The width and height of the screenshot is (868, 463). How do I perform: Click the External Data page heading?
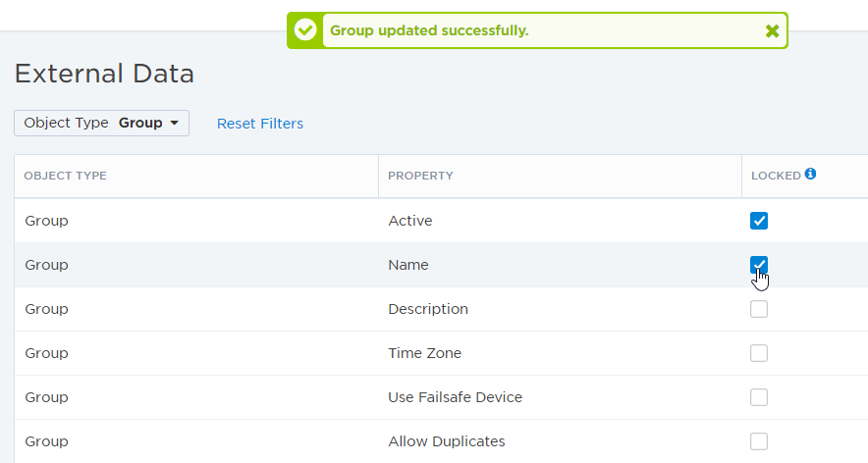coord(104,74)
